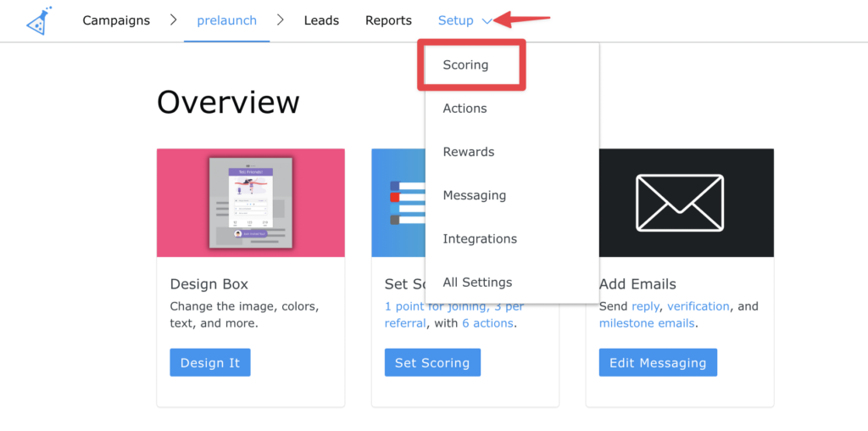
Task: Click the breadcrumb arrow after prelaunch
Action: [x=280, y=20]
